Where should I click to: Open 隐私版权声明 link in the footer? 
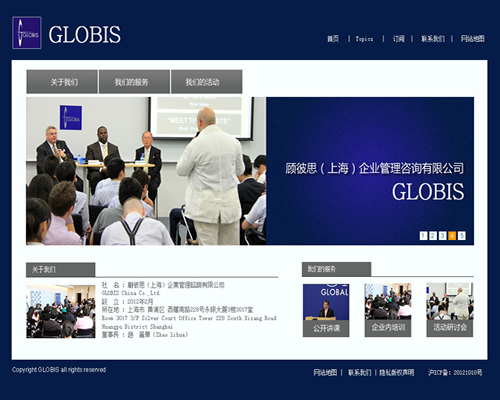point(397,372)
